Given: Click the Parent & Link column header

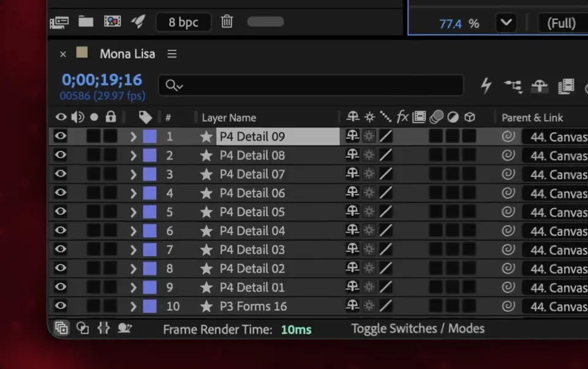Looking at the screenshot, I should pyautogui.click(x=532, y=118).
